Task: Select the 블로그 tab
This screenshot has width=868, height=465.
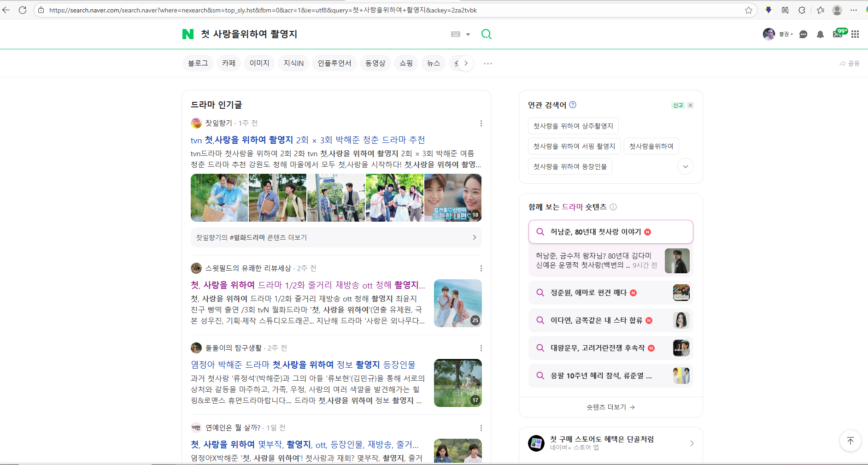Action: point(198,63)
